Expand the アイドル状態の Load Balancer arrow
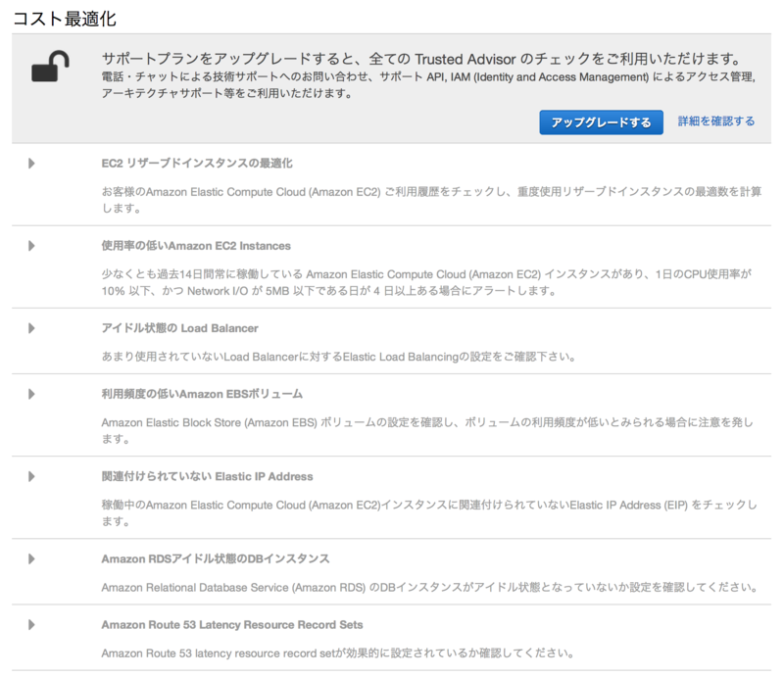Screen dimensions: 784x677 (31, 328)
